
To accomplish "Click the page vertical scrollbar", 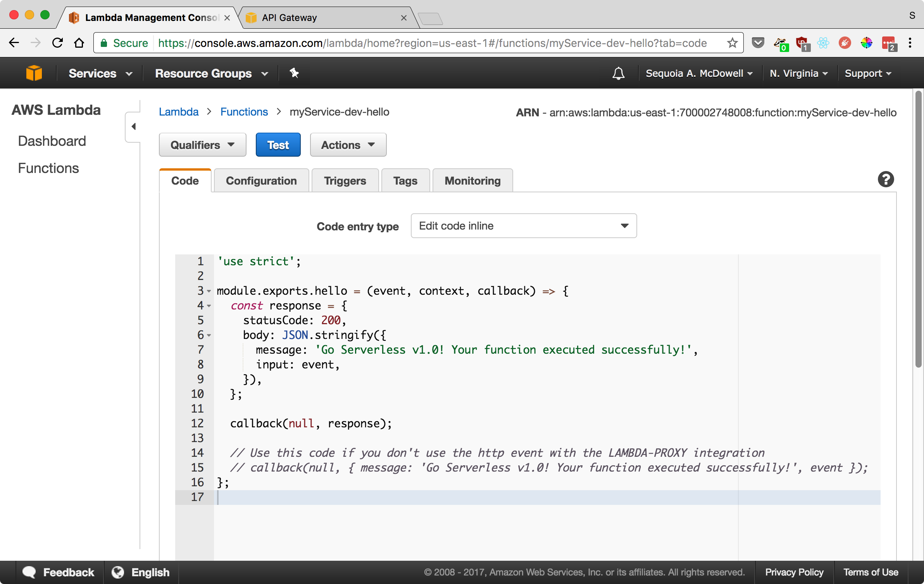I will click(x=918, y=229).
